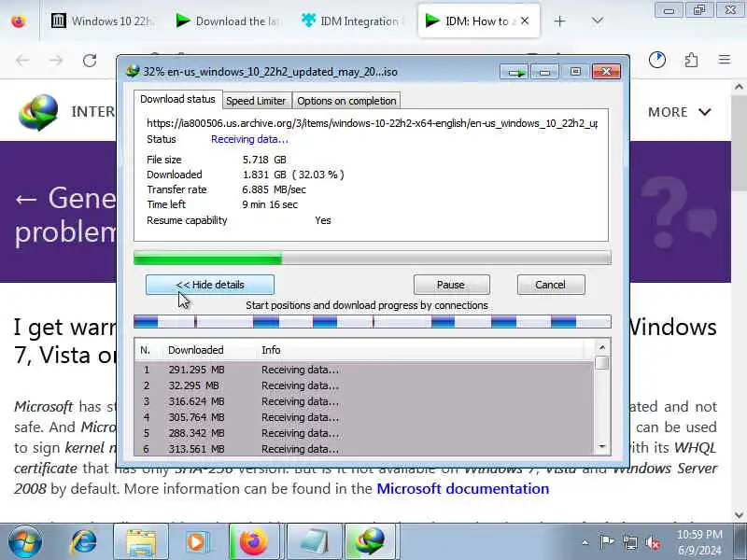The width and height of the screenshot is (747, 560).
Task: Click the Downloaded column header
Action: [196, 350]
